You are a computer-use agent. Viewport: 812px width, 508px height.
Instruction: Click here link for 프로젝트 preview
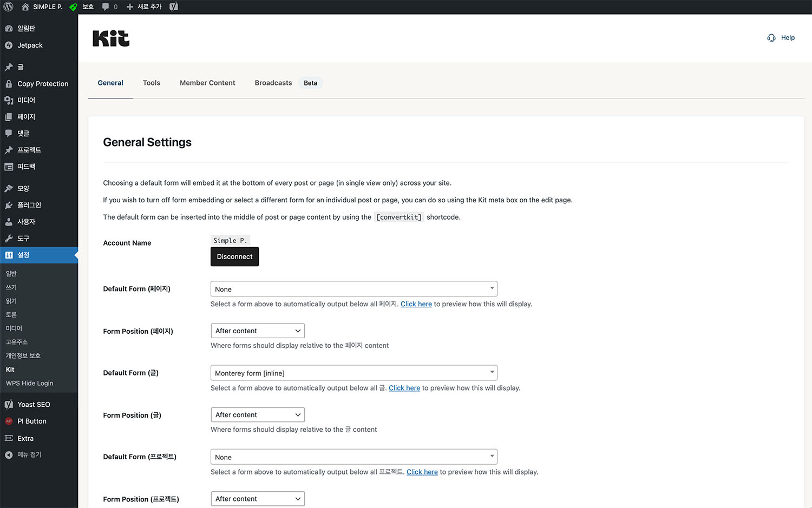coord(422,472)
